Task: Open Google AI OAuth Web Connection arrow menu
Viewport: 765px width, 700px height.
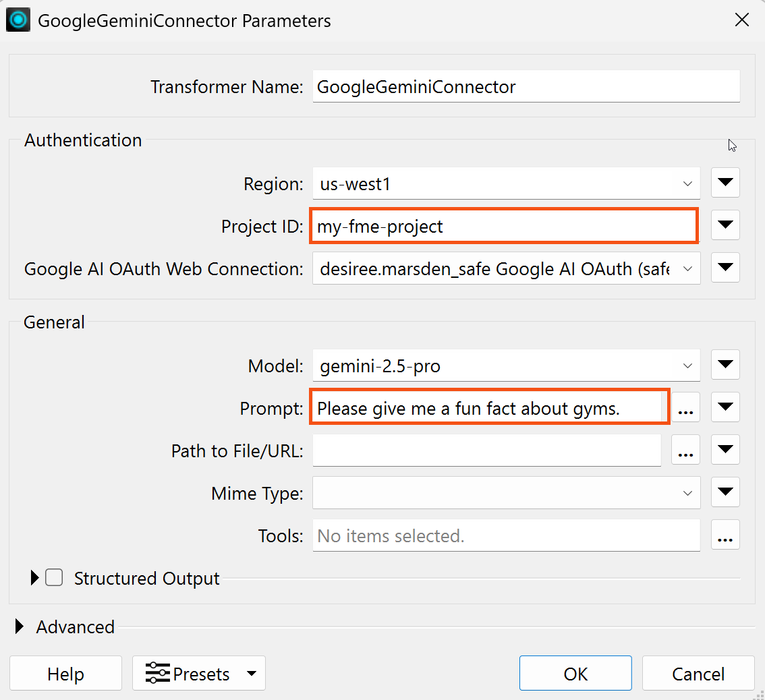Action: pyautogui.click(x=725, y=267)
